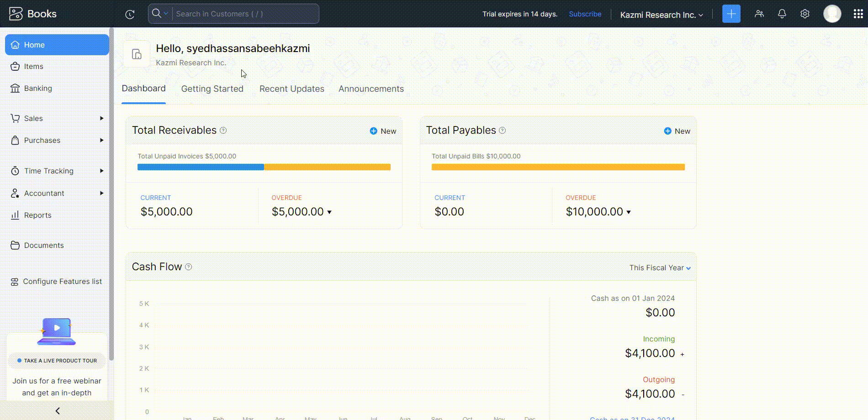The height and width of the screenshot is (420, 868).
Task: Click the Search in Customers field
Action: click(x=245, y=14)
